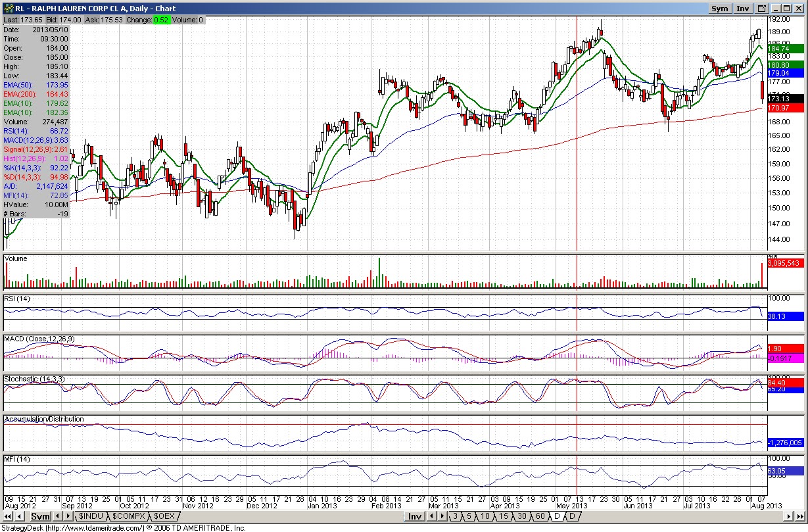Switch to the 60-minute interval tab
The height and width of the screenshot is (532, 808).
point(540,516)
